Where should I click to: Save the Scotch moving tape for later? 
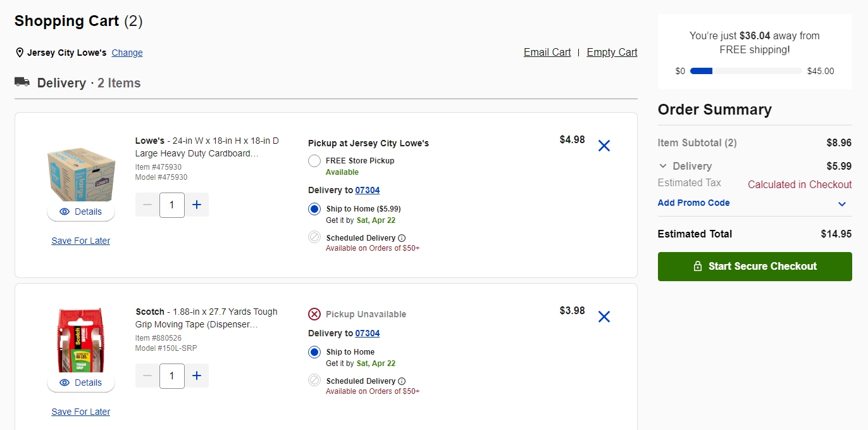81,412
